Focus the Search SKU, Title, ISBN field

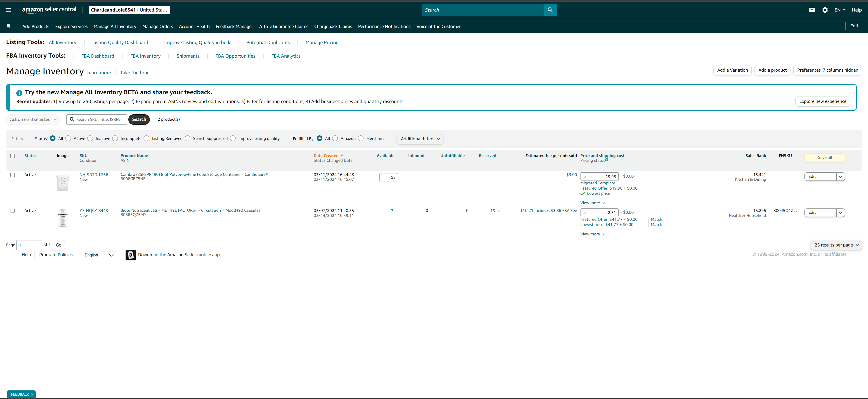click(x=97, y=120)
